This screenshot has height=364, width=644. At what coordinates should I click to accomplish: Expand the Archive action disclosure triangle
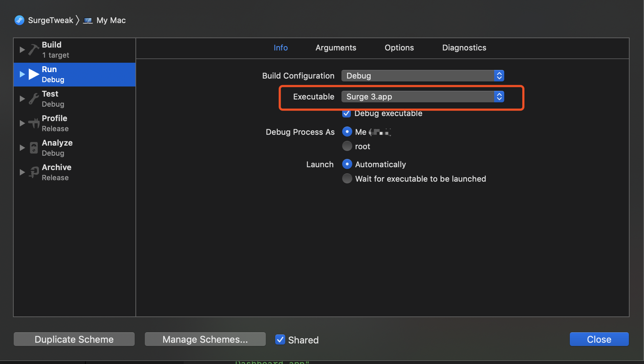[22, 172]
